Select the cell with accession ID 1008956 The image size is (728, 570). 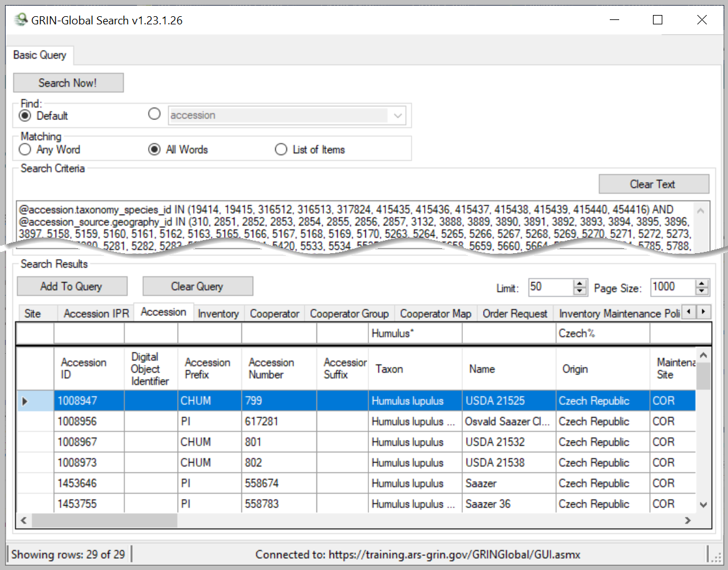point(89,421)
